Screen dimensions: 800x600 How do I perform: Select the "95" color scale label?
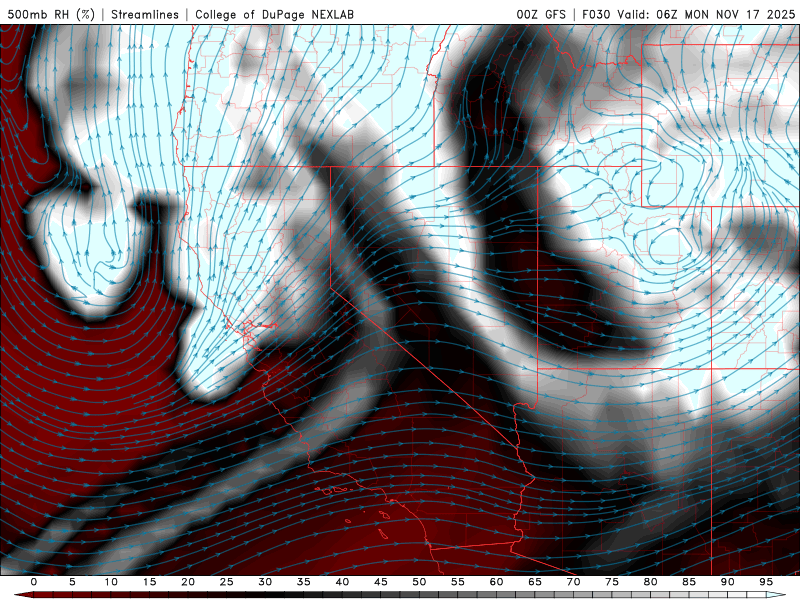pos(766,582)
